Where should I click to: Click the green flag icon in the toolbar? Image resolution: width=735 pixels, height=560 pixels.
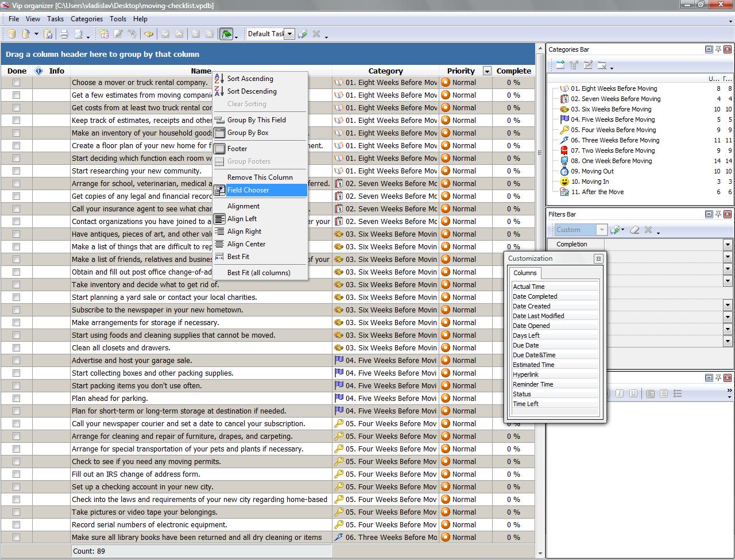(226, 34)
